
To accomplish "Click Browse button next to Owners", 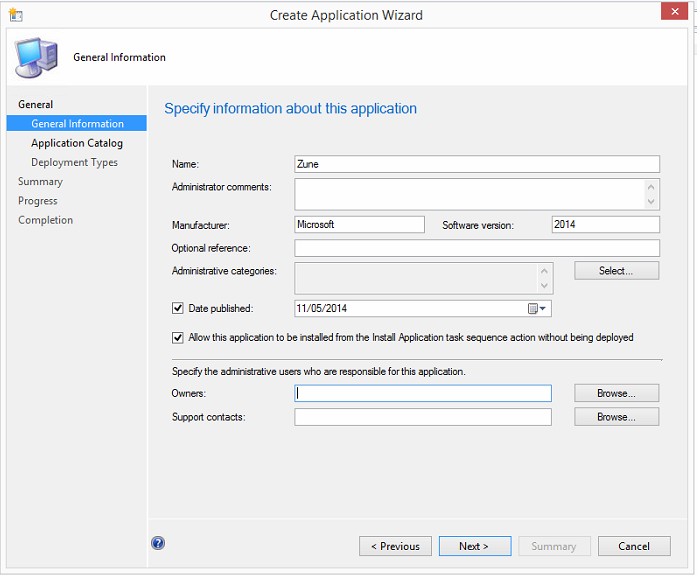I will [x=616, y=393].
